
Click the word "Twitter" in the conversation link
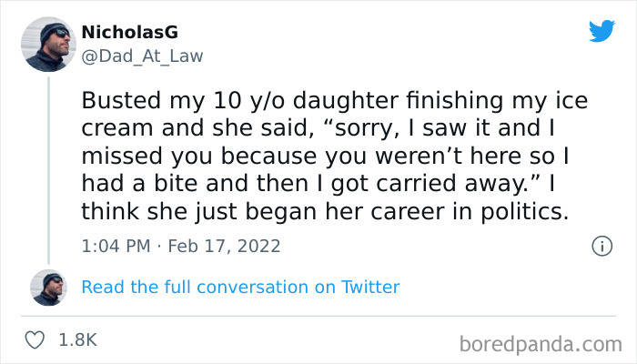tap(370, 288)
